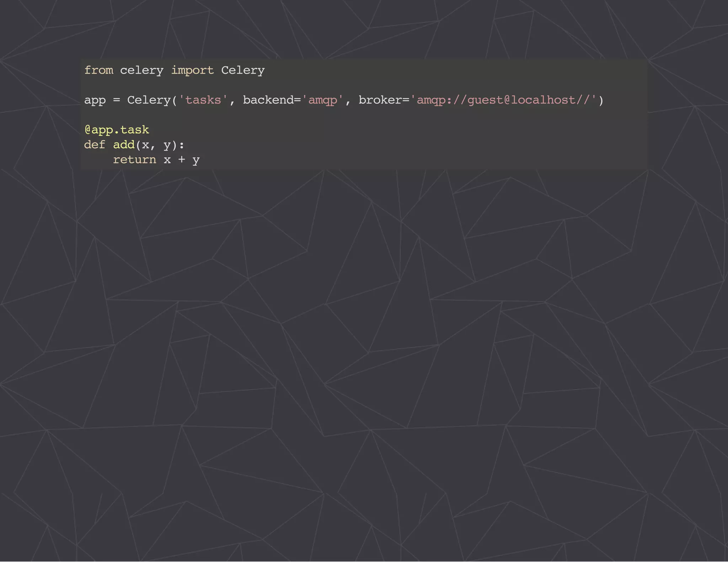Click the 'app' variable in assignment line
Screen dimensions: 728x562
[x=95, y=100]
